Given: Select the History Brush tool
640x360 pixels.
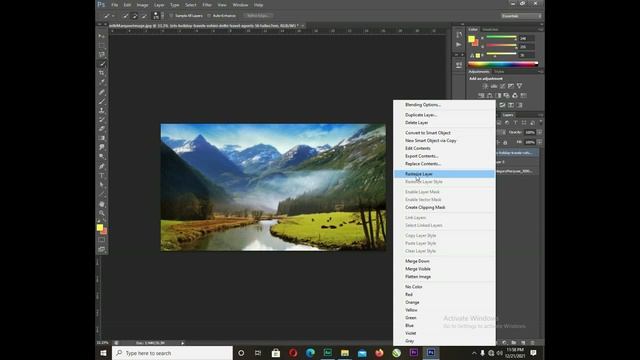Looking at the screenshot, I should click(x=102, y=120).
